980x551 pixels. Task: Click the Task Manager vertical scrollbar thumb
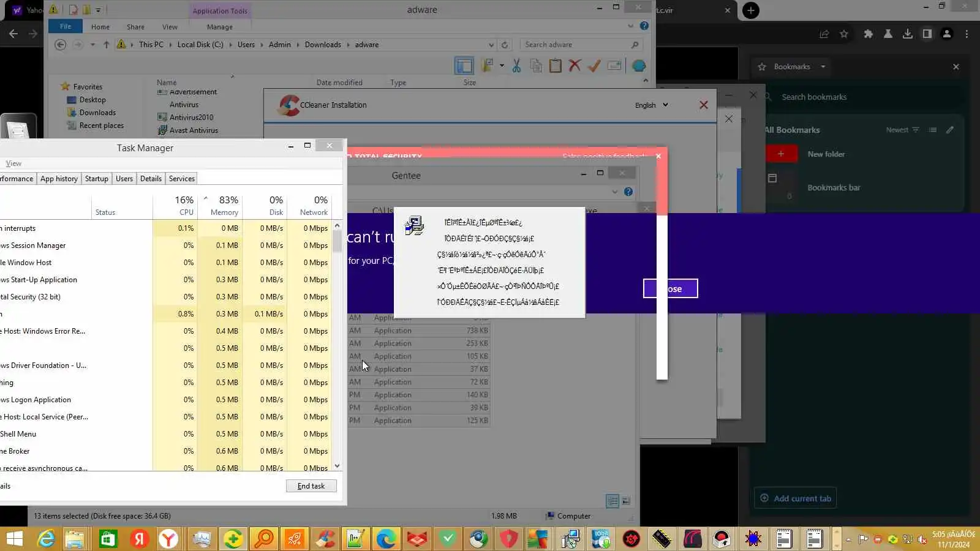pyautogui.click(x=337, y=242)
